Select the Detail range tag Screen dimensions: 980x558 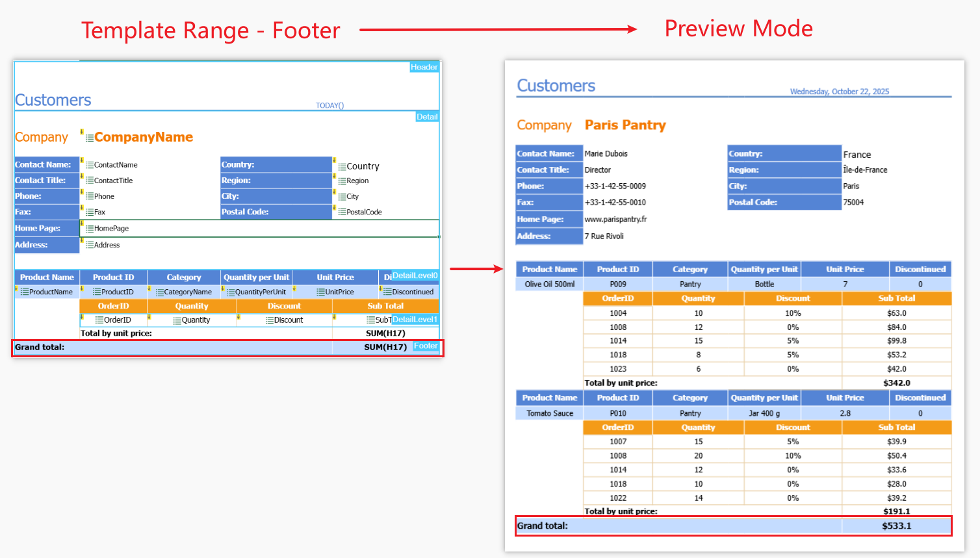pos(427,117)
